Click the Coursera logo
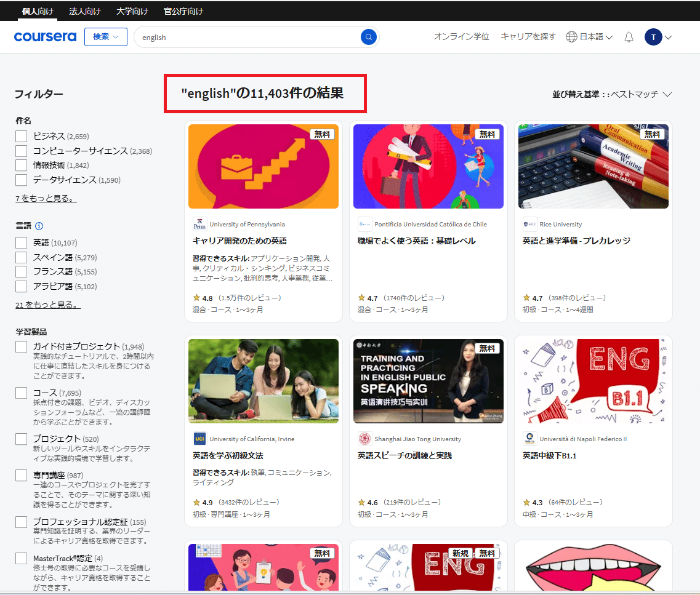 [x=44, y=37]
